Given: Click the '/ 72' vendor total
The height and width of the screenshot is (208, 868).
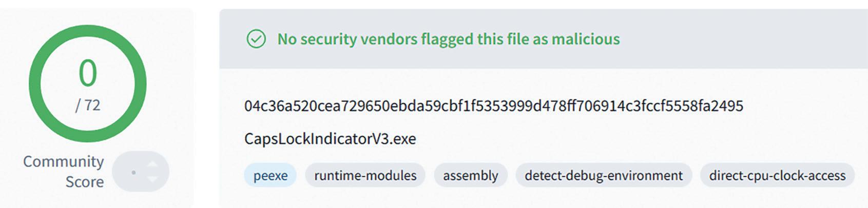Looking at the screenshot, I should [88, 105].
